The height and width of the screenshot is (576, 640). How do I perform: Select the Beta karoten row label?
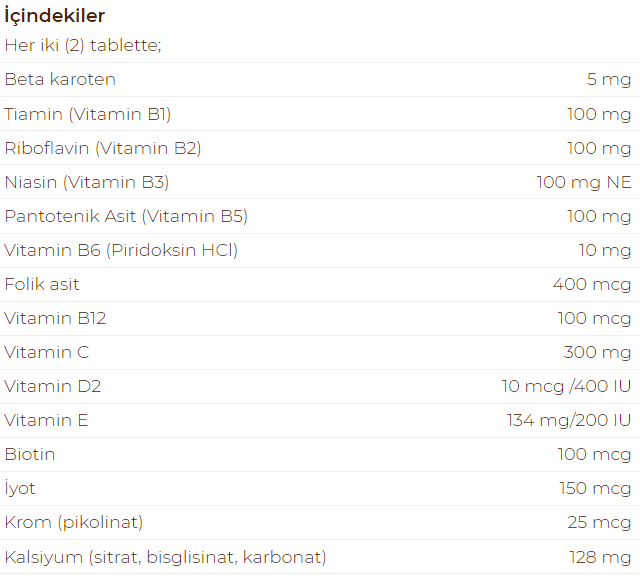point(60,79)
